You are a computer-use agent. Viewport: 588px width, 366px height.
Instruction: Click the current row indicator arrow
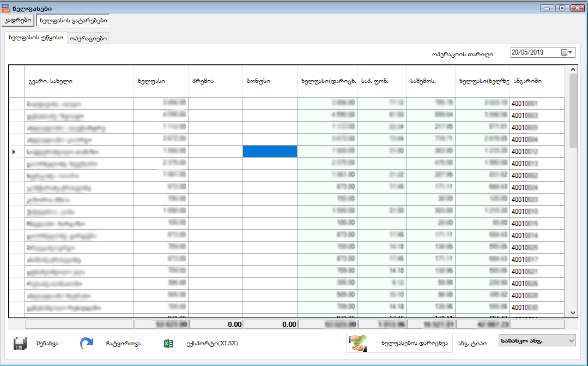click(14, 151)
